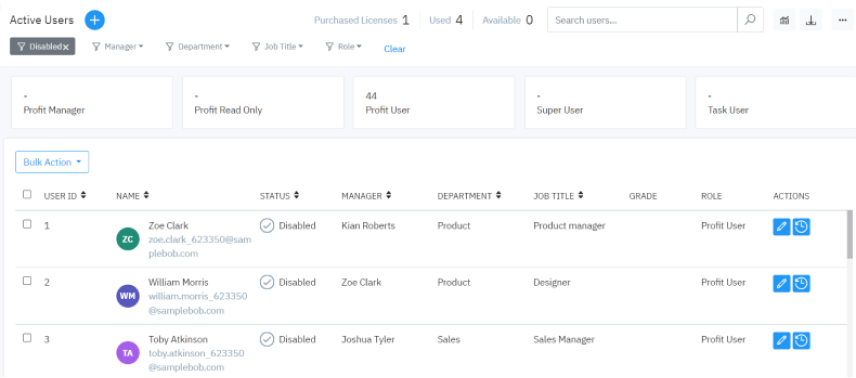Click the Used licenses count

point(459,20)
